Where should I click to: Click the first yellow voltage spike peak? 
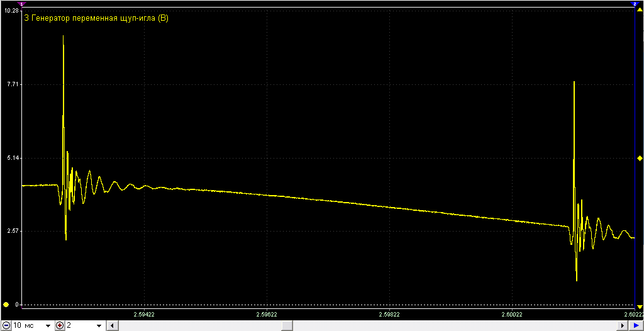pos(64,36)
